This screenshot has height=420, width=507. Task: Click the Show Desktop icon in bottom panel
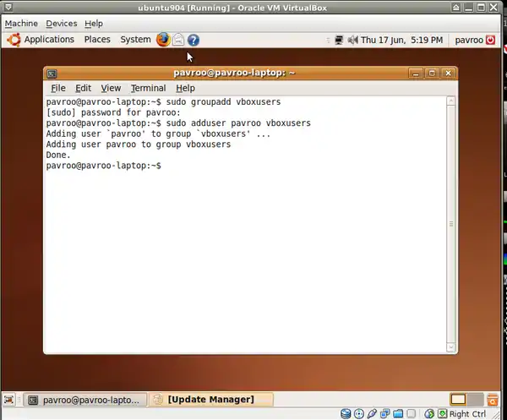point(11,400)
